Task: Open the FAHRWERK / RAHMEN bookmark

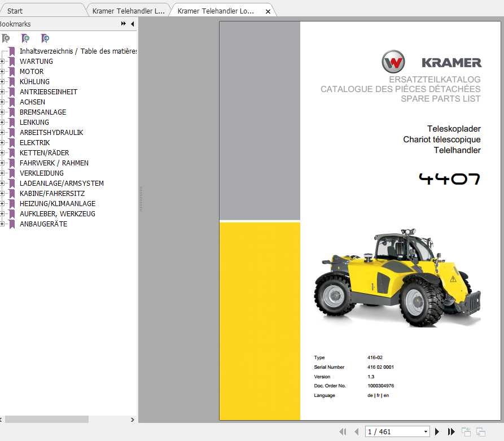Action: click(54, 163)
